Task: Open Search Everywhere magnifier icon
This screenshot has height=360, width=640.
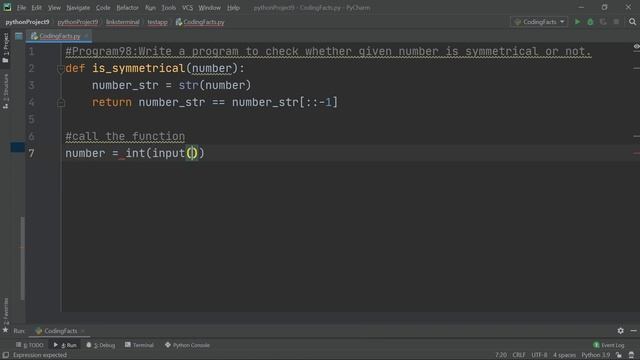Action: point(632,22)
